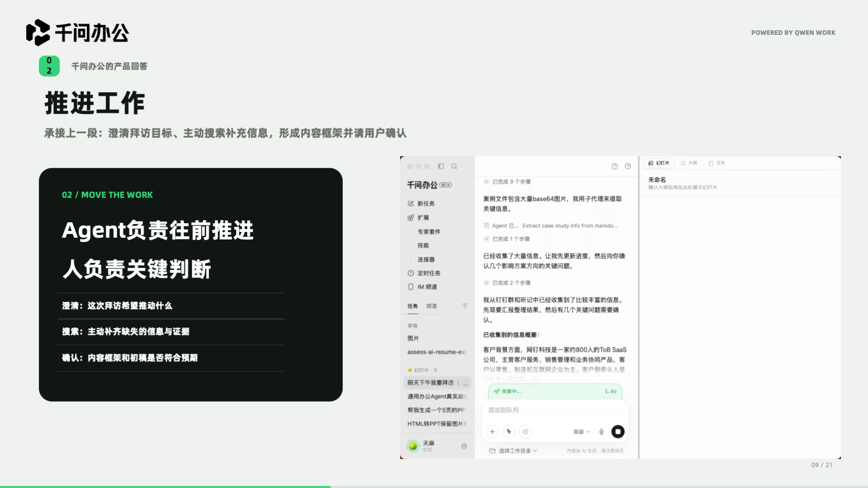
Task: Open the 通用办公Agent真实战 task
Action: (x=437, y=396)
